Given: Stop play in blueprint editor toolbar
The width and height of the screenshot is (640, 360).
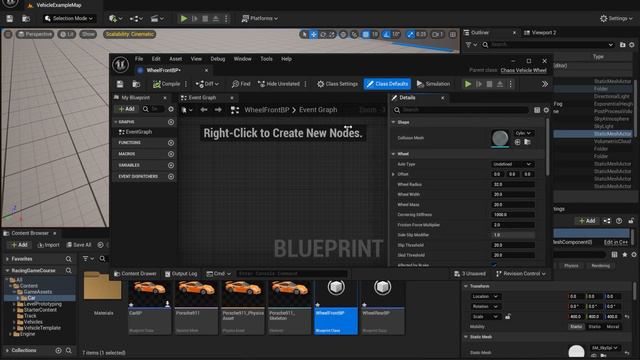Looking at the screenshot, I should (489, 84).
